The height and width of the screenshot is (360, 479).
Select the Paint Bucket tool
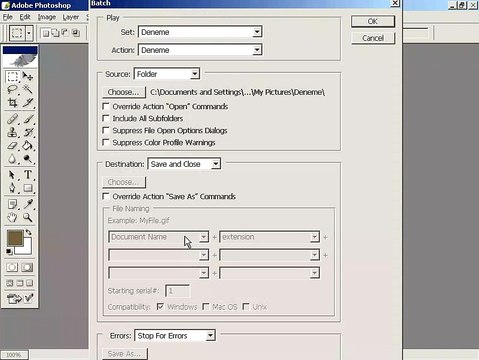28,145
